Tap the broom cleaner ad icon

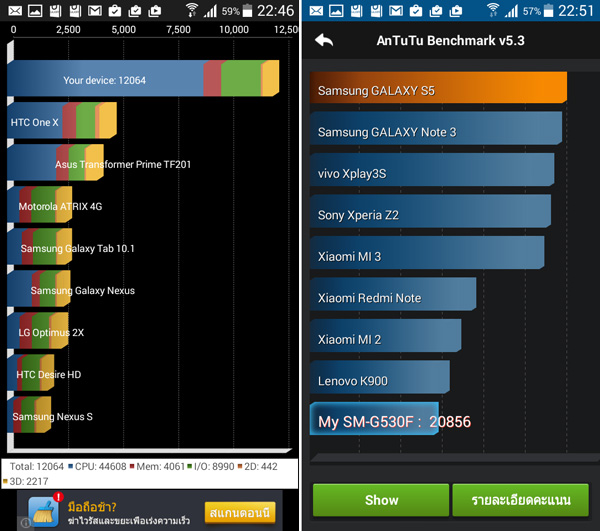(x=44, y=512)
